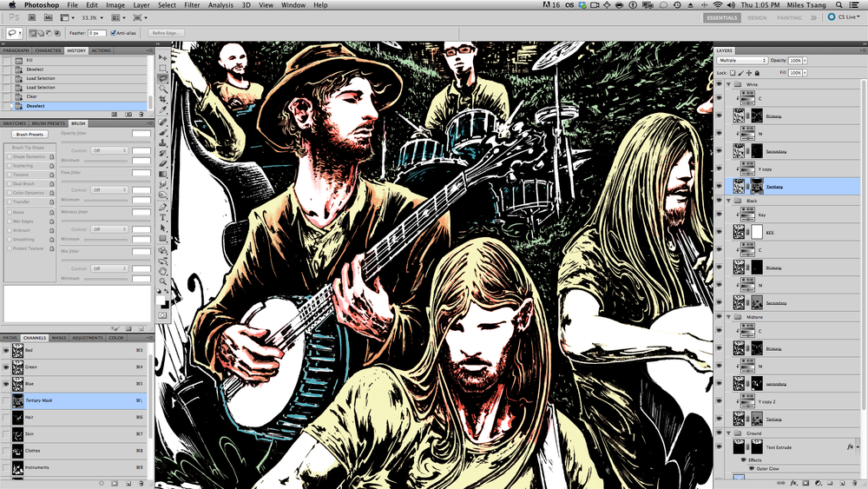Select Brush Tip Shape option
This screenshot has height=489, width=868.
pyautogui.click(x=29, y=148)
